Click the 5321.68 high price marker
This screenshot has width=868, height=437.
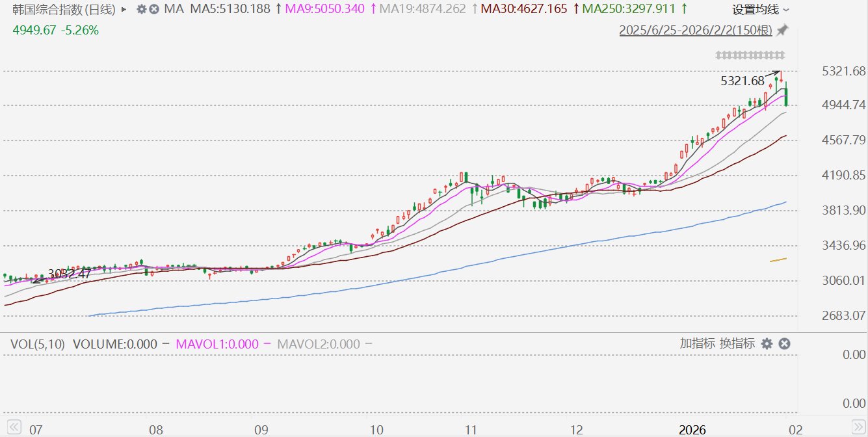pyautogui.click(x=743, y=81)
